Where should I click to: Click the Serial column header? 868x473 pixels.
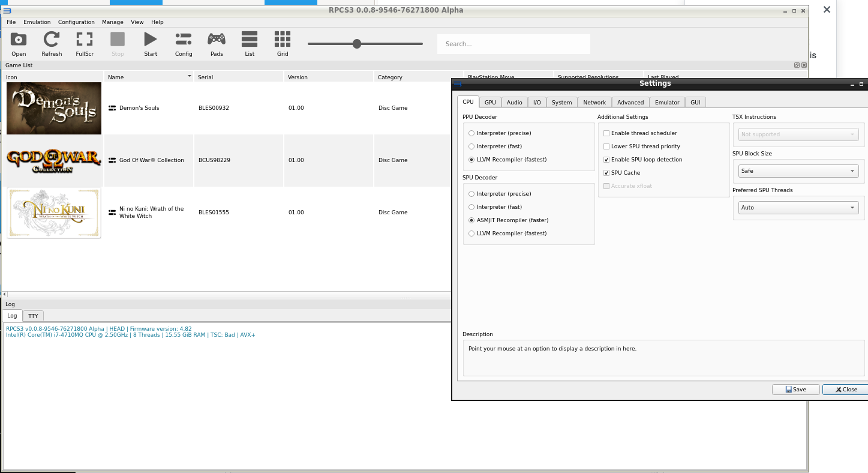tap(239, 77)
